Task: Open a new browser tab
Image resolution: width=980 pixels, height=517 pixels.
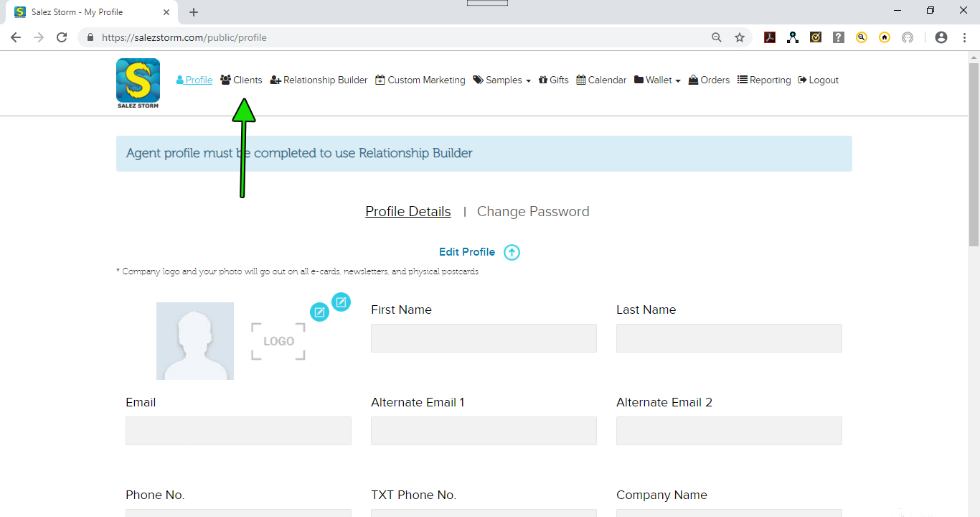Action: point(194,12)
